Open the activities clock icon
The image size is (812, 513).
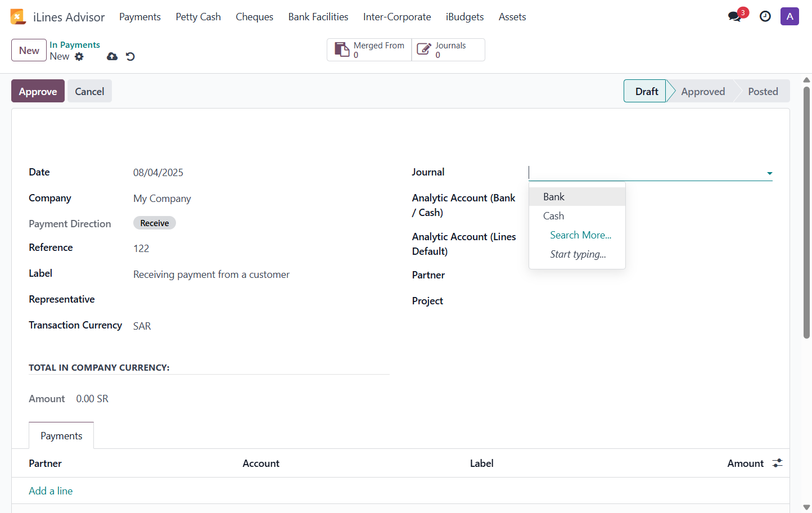[765, 16]
